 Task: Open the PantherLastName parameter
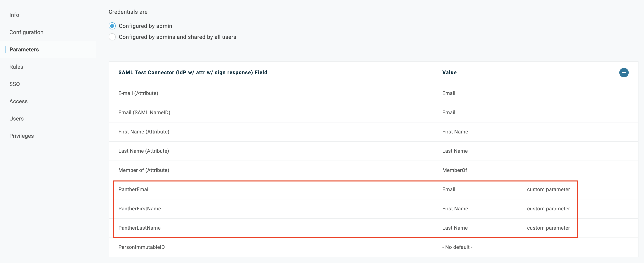[x=139, y=228]
